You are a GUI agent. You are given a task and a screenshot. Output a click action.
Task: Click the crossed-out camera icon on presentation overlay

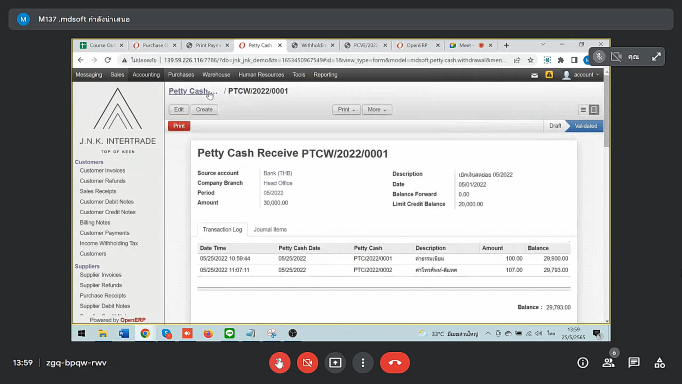pyautogui.click(x=616, y=57)
